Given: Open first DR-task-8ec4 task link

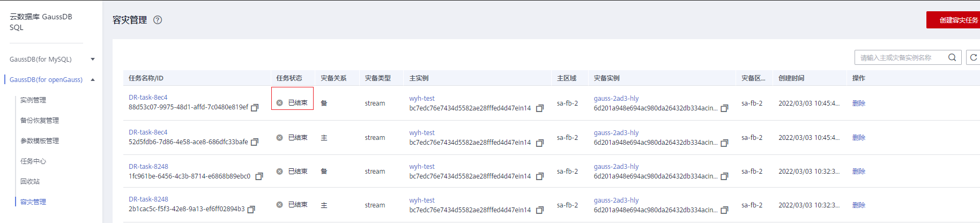Looking at the screenshot, I should 148,98.
